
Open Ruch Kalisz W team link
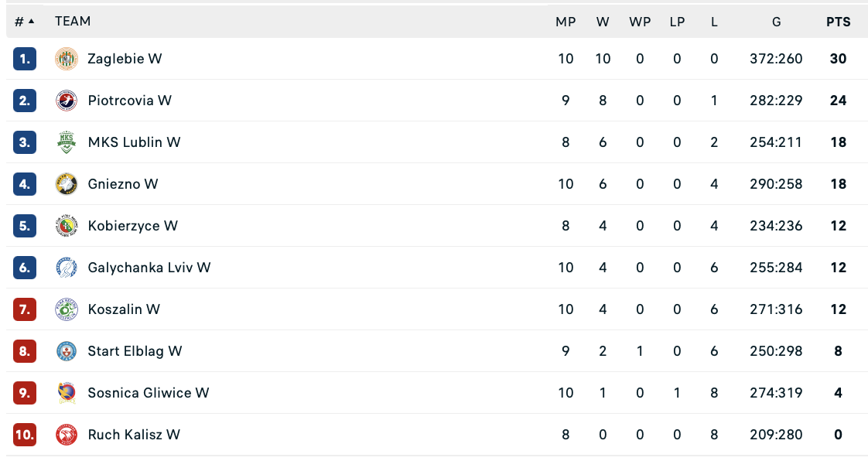(x=134, y=435)
